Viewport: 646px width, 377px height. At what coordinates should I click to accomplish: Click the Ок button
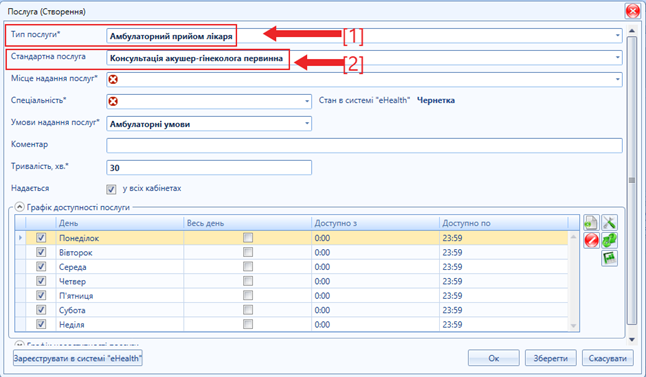(x=494, y=358)
